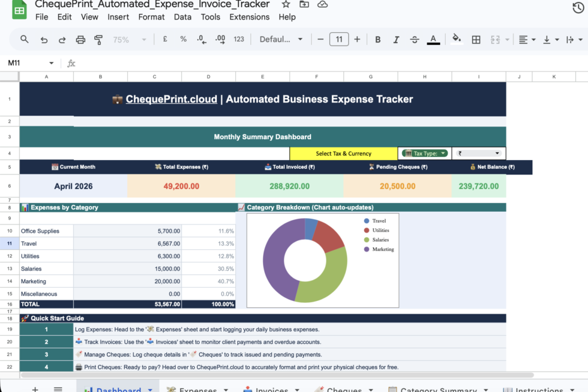Toggle bold formatting
Image resolution: width=588 pixels, height=392 pixels.
pyautogui.click(x=377, y=39)
